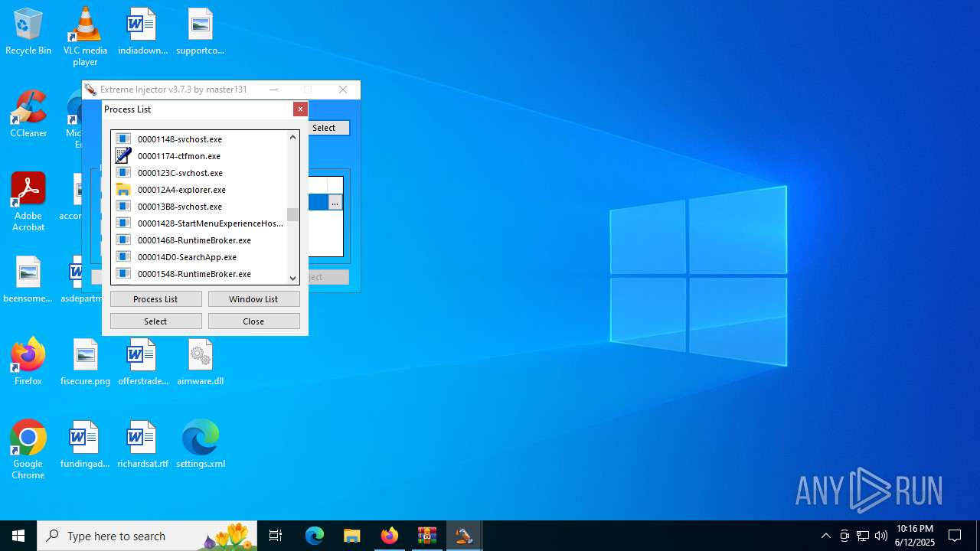The image size is (980, 551).
Task: Open Microsoft Edge from the taskbar
Action: pos(315,536)
